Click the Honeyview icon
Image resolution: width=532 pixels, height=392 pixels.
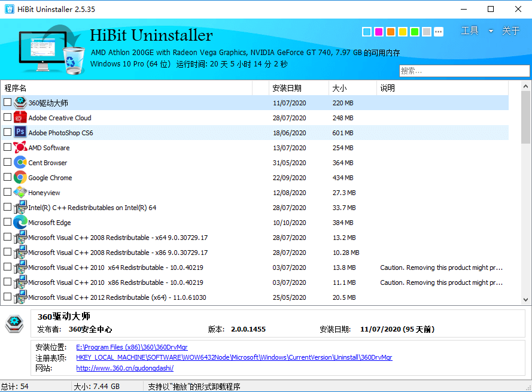(x=20, y=192)
